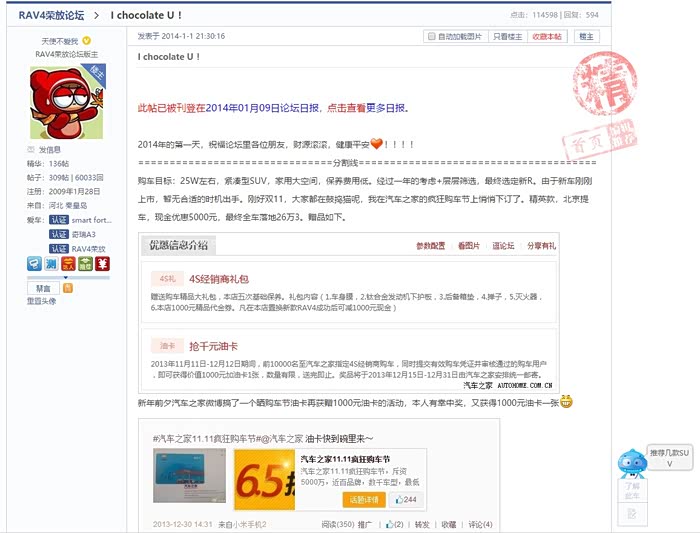Open the 参数配置 tab in promo panel
Viewport: 700px width, 533px height.
(430, 245)
